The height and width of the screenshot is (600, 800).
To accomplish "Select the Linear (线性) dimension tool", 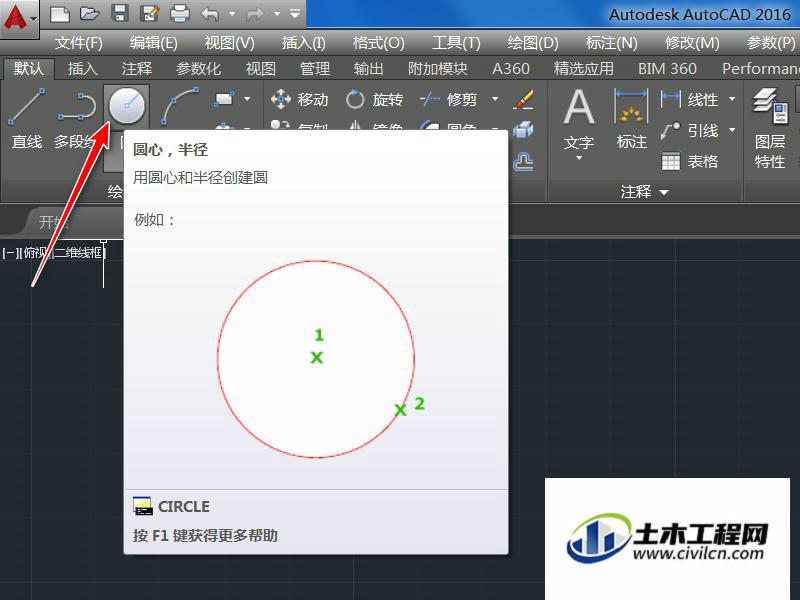I will (x=690, y=99).
